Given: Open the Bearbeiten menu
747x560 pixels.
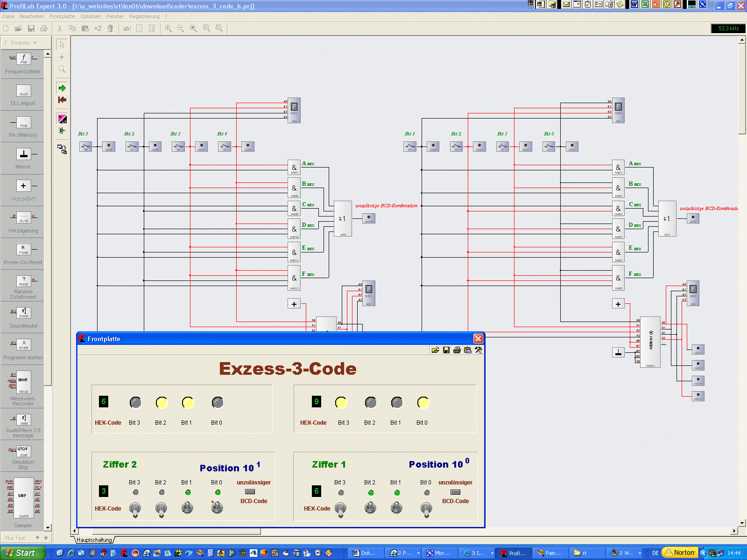Looking at the screenshot, I should point(32,16).
